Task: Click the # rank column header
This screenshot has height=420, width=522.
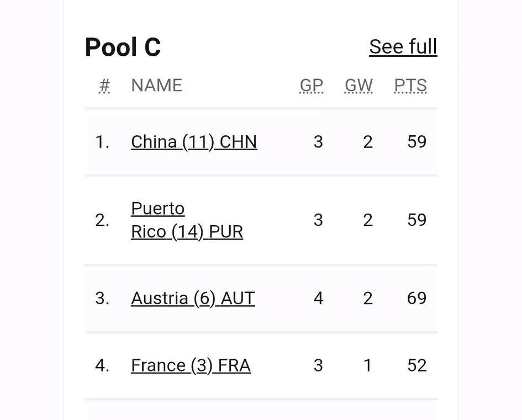Action: tap(104, 86)
